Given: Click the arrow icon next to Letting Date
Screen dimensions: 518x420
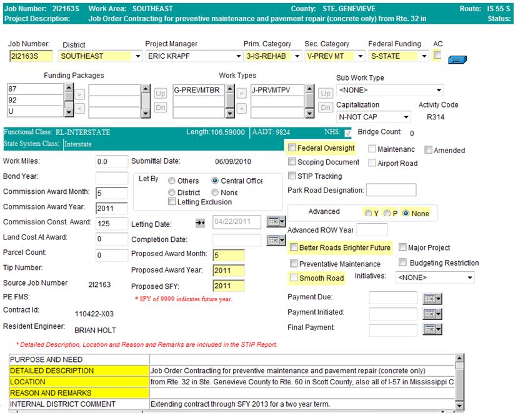Looking at the screenshot, I should click(x=200, y=222).
